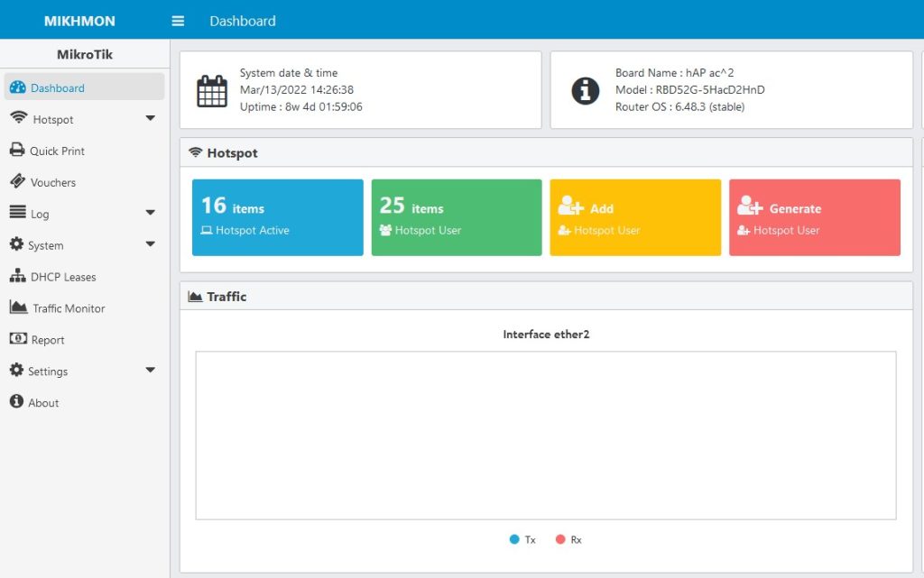This screenshot has width=924, height=578.
Task: Toggle the sidebar with the hamburger icon
Action: [x=177, y=20]
